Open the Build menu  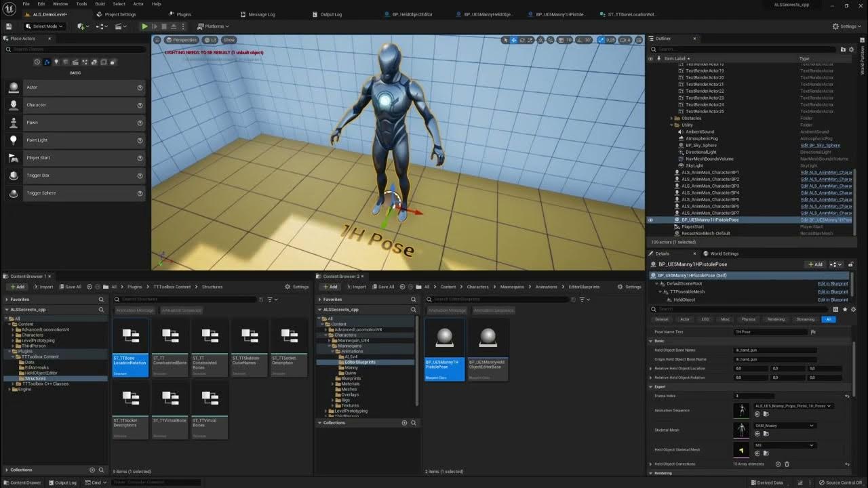tap(100, 4)
